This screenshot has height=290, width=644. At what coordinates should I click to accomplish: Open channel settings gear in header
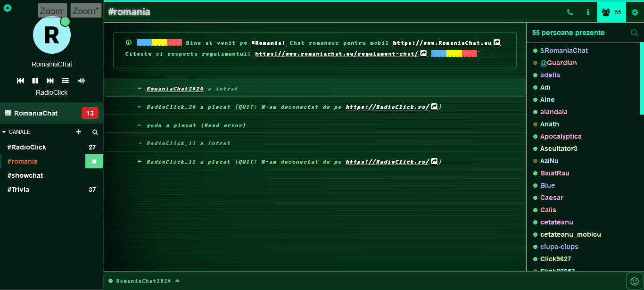[635, 12]
